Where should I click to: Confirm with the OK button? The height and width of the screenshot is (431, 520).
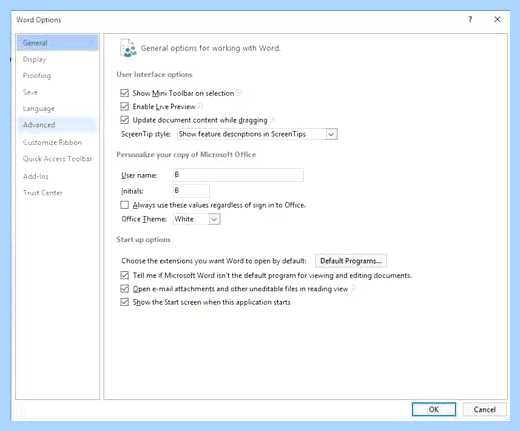click(434, 409)
